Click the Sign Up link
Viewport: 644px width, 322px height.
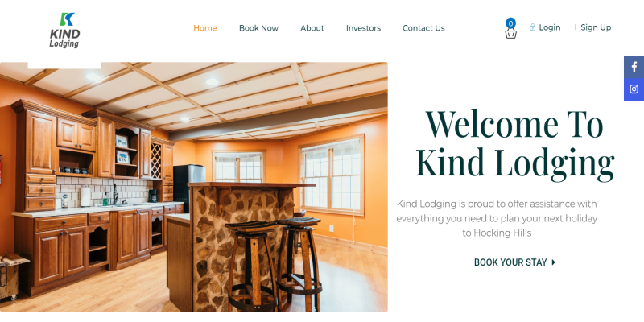coord(596,27)
